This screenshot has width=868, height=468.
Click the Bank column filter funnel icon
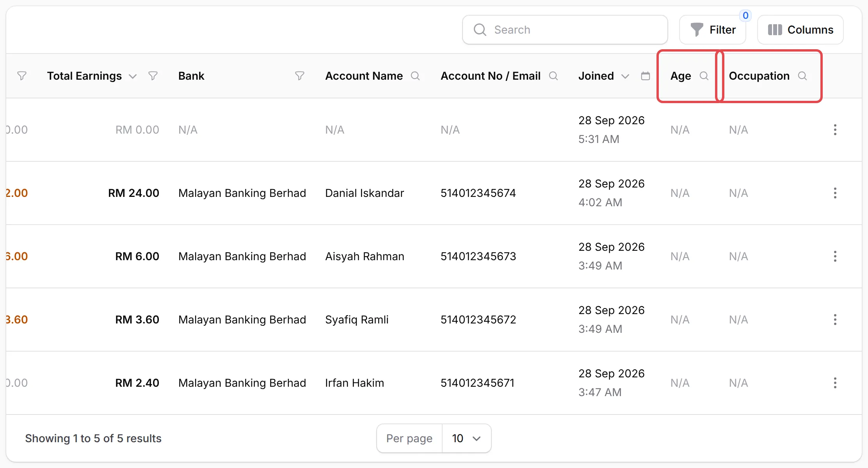[299, 76]
